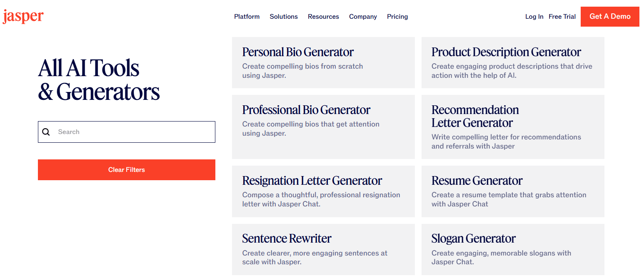Viewport: 644px width, 278px height.
Task: Open the Personal Bio Generator card
Action: coord(323,62)
